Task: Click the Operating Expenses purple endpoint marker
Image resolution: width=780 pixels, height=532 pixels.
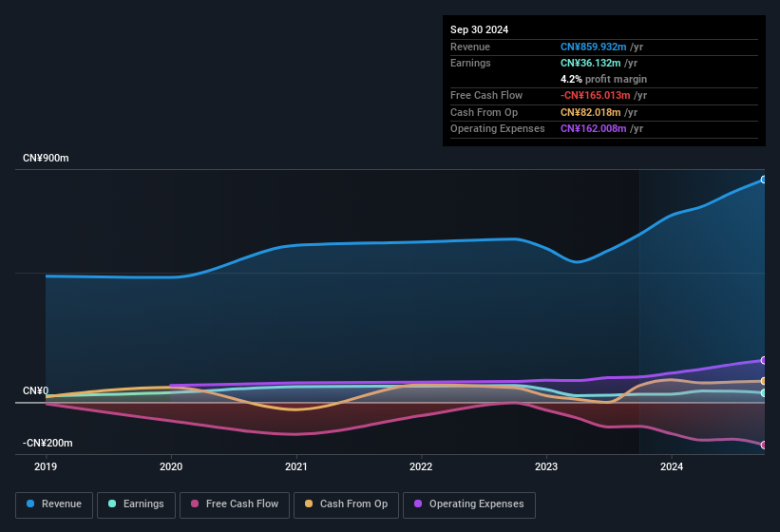Action: tap(764, 360)
